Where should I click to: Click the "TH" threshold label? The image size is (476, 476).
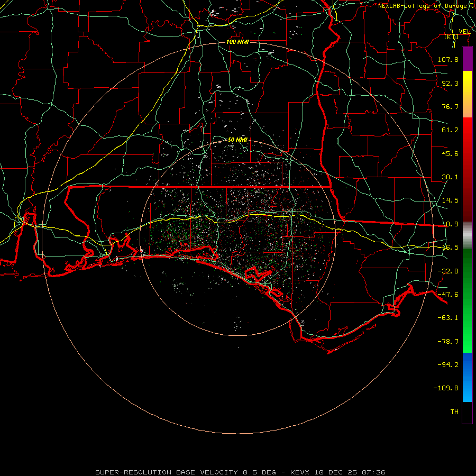click(x=454, y=412)
